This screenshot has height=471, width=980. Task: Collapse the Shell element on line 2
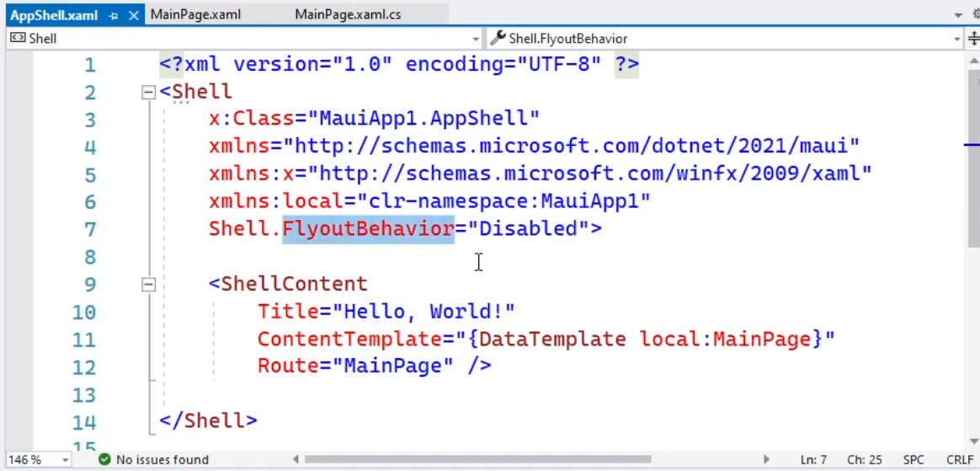(x=148, y=93)
